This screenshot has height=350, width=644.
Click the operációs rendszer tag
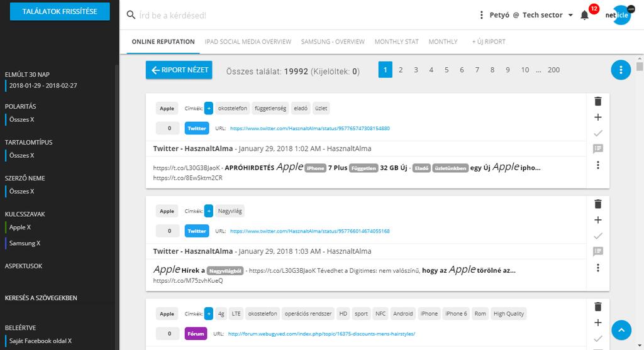click(308, 314)
